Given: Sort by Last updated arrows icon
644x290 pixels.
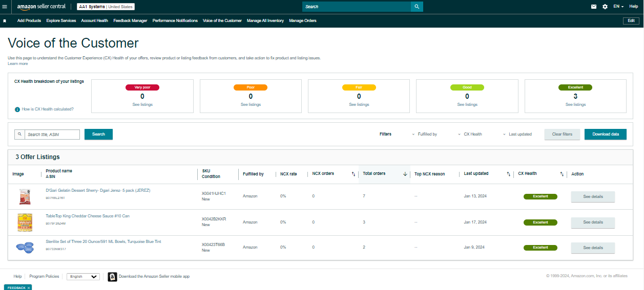Looking at the screenshot, I should pyautogui.click(x=508, y=174).
